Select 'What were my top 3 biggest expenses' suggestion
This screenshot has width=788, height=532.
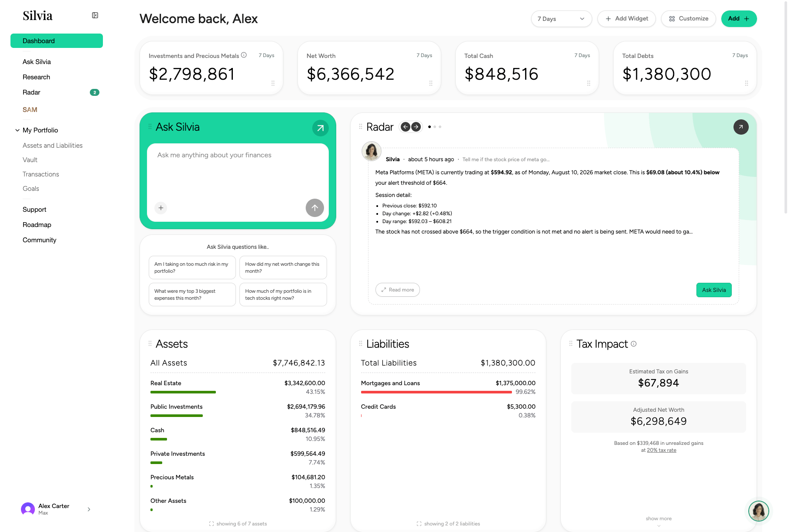[x=192, y=295]
